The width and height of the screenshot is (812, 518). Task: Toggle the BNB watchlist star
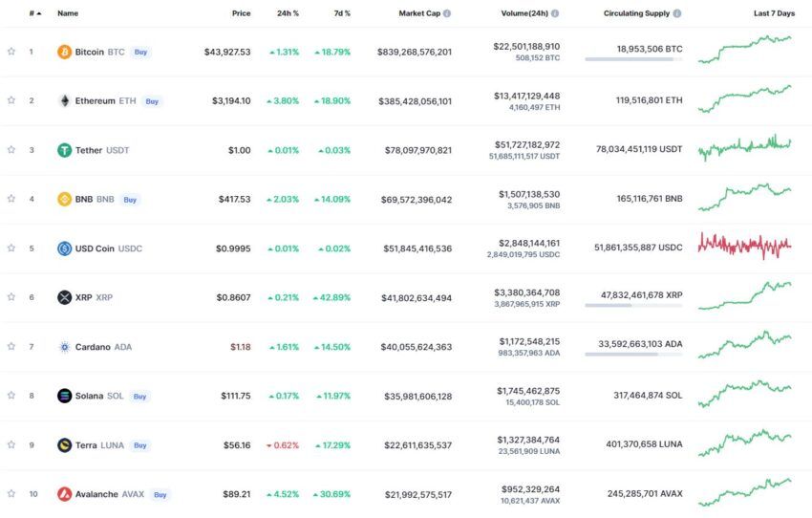pyautogui.click(x=11, y=199)
